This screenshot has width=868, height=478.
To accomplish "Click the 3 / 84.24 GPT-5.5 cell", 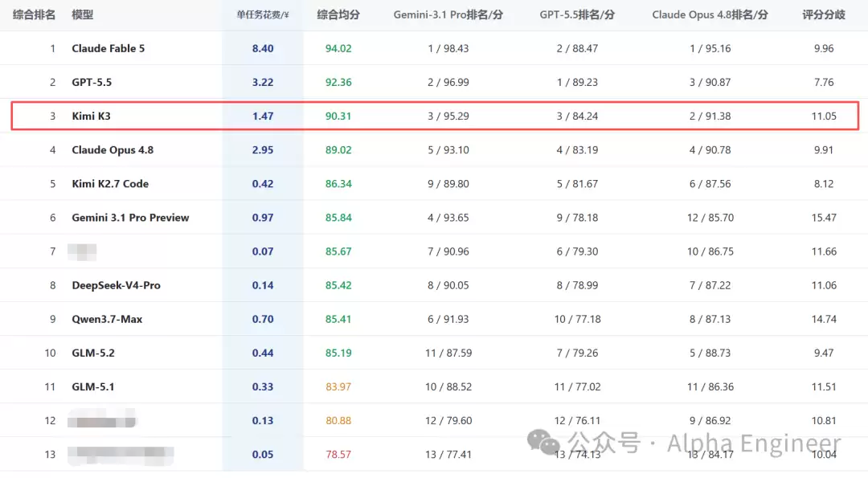I will (x=577, y=116).
